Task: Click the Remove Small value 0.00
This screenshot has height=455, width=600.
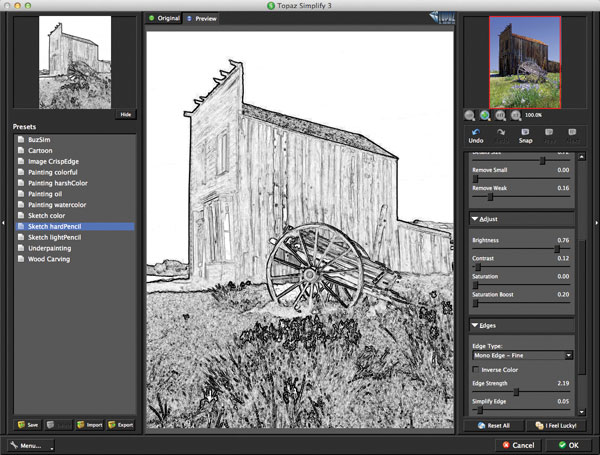Action: 563,170
